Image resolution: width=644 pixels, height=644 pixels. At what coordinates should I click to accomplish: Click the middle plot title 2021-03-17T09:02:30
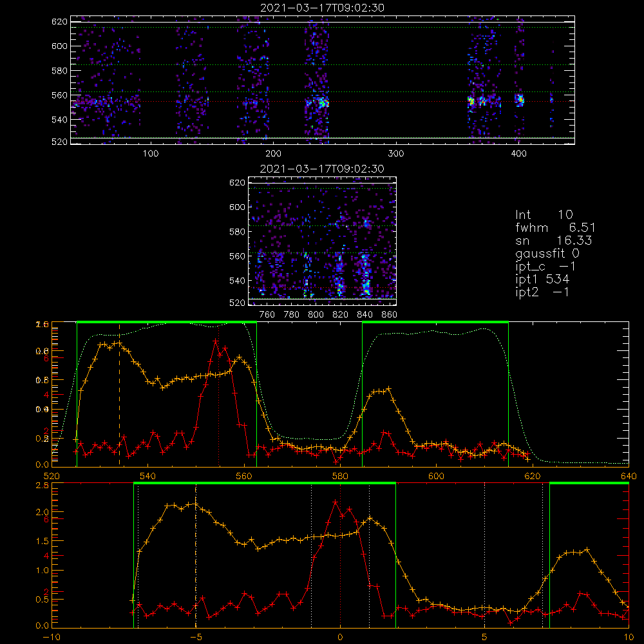pyautogui.click(x=323, y=169)
